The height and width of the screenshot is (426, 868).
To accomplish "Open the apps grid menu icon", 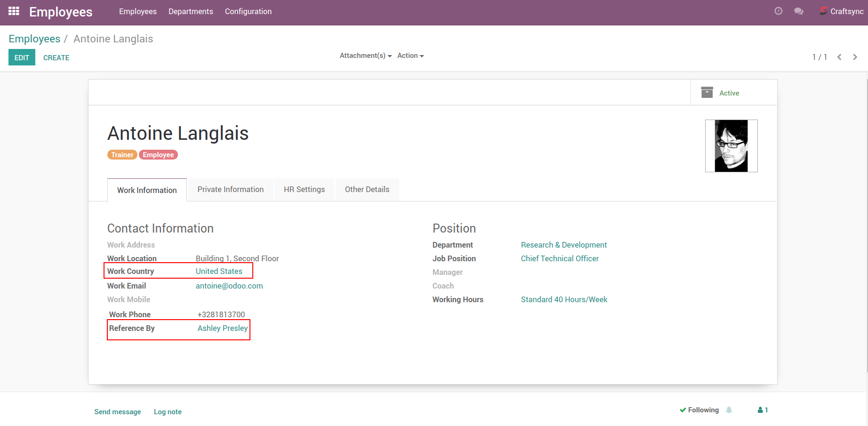I will 14,11.
